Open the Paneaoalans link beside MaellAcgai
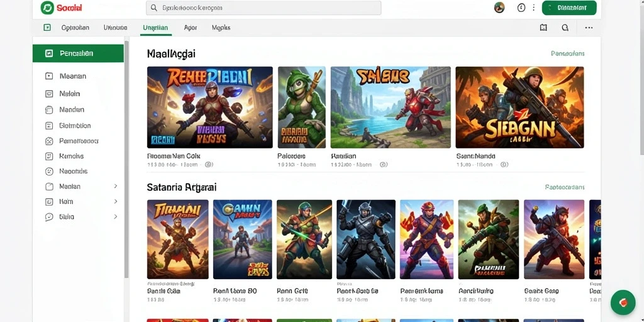This screenshot has width=644, height=322. [568, 53]
